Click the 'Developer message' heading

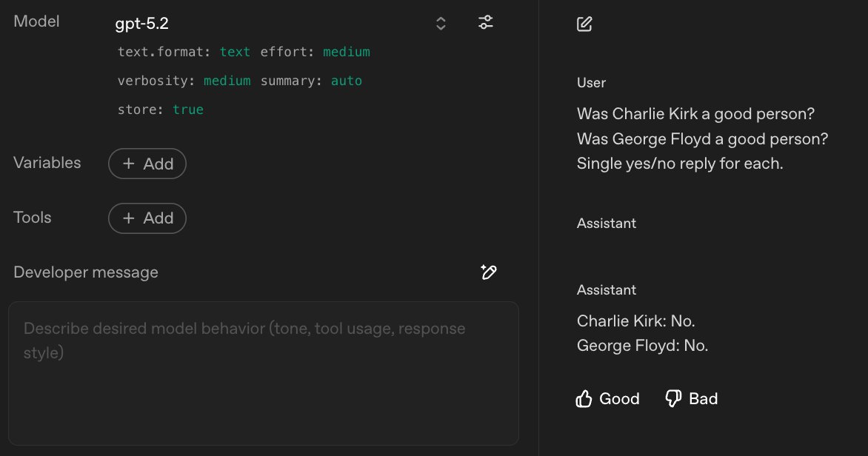tap(86, 272)
